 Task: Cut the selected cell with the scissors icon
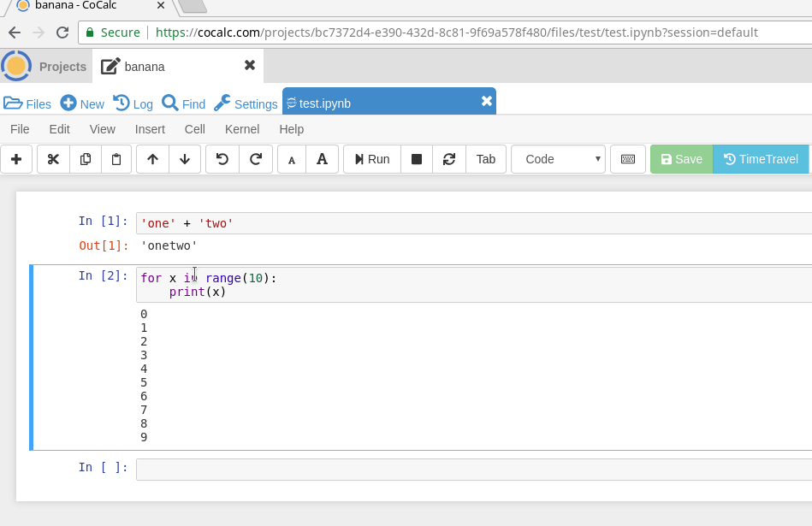point(53,159)
